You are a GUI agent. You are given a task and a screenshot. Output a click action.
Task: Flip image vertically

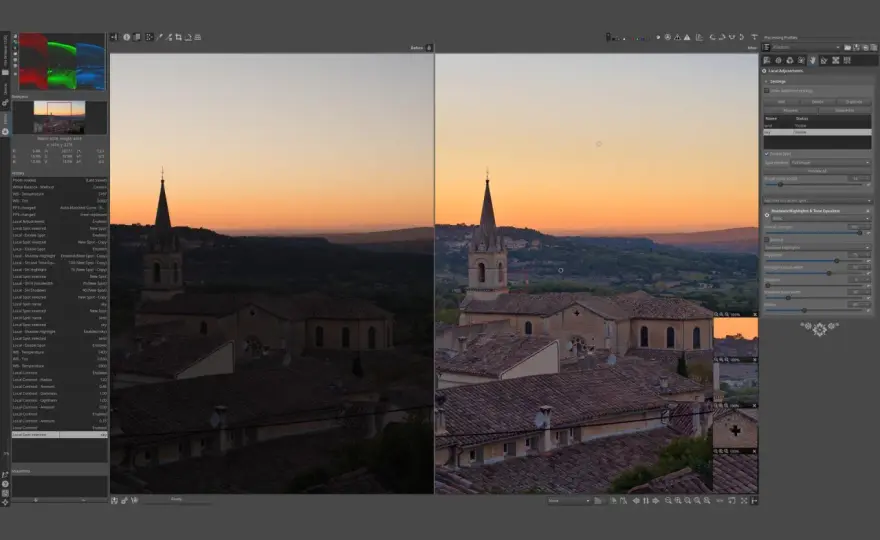coord(741,37)
